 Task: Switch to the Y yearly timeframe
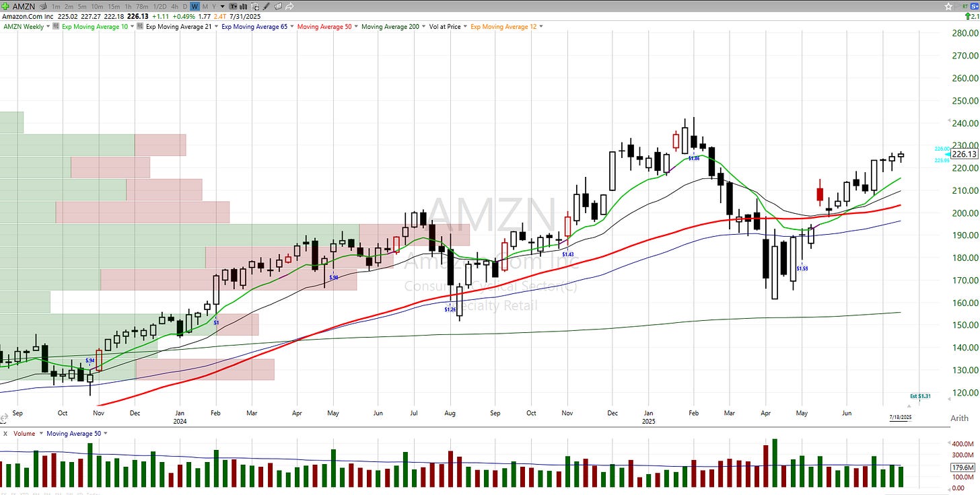tap(214, 7)
